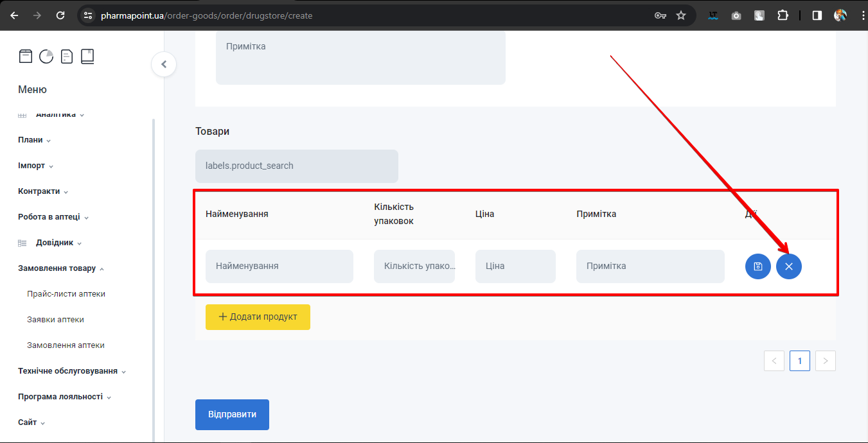Click the box archive icon in sidebar

click(25, 56)
